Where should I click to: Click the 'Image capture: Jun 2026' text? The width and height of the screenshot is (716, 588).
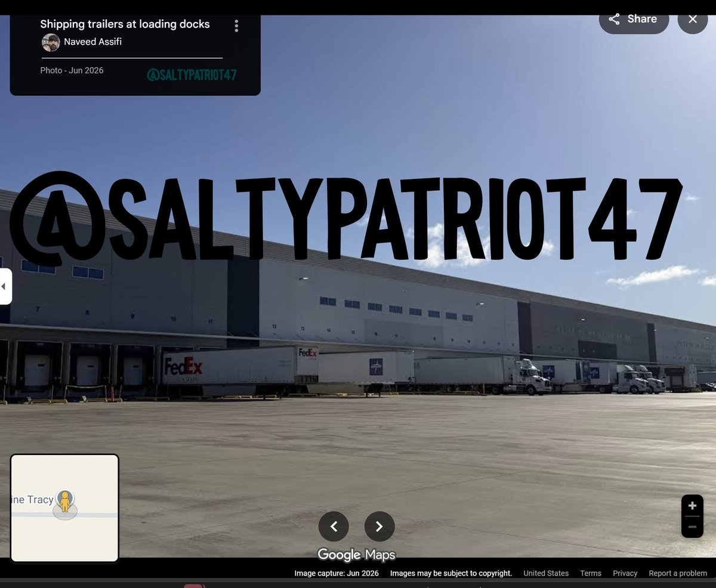(x=337, y=573)
